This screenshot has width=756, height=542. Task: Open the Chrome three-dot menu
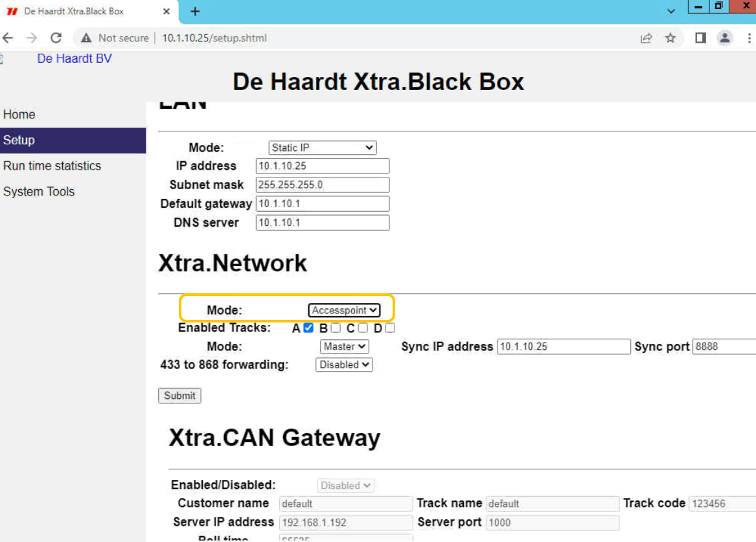[x=749, y=38]
